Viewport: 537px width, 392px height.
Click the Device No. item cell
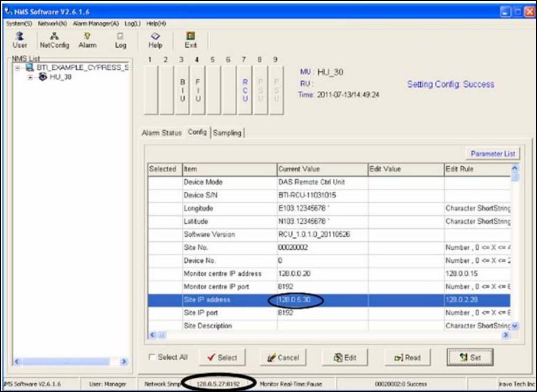pos(230,260)
